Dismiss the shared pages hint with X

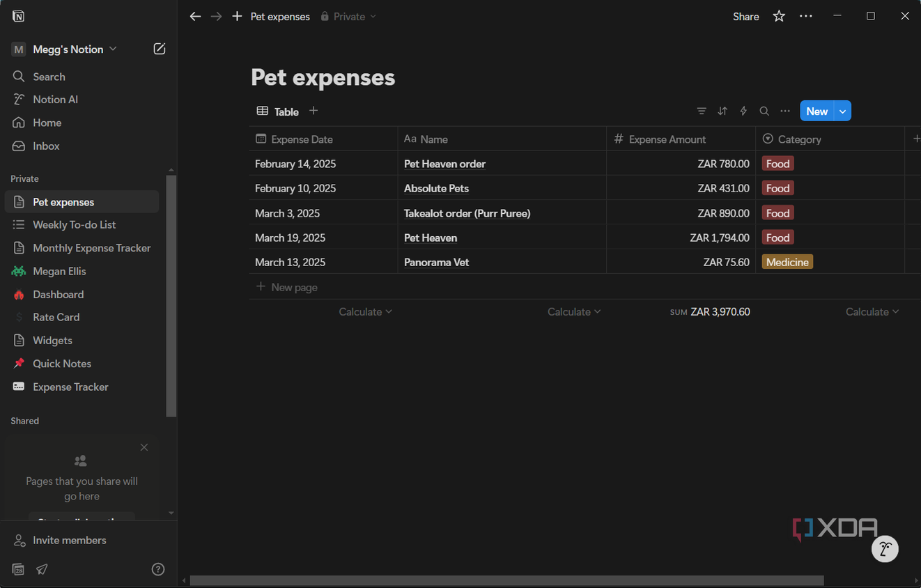144,447
